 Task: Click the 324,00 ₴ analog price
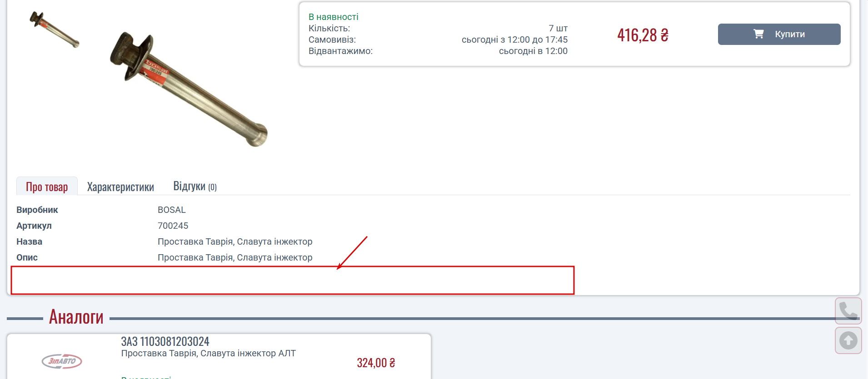(x=376, y=363)
